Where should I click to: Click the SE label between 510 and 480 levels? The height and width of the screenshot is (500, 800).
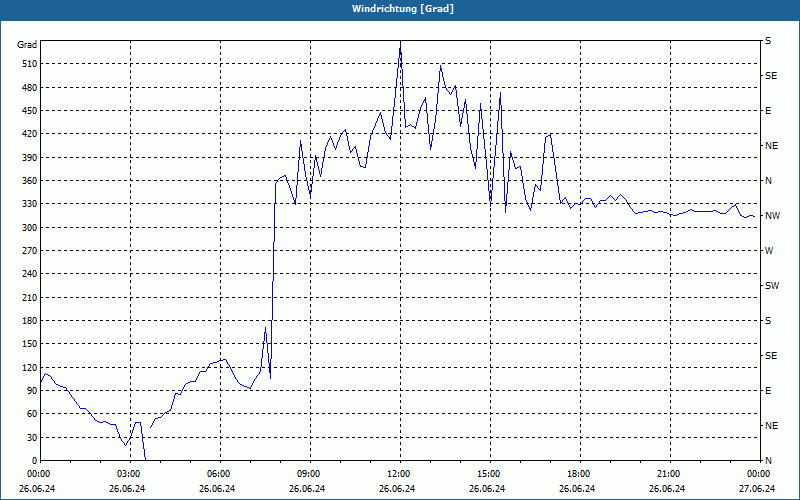[771, 76]
